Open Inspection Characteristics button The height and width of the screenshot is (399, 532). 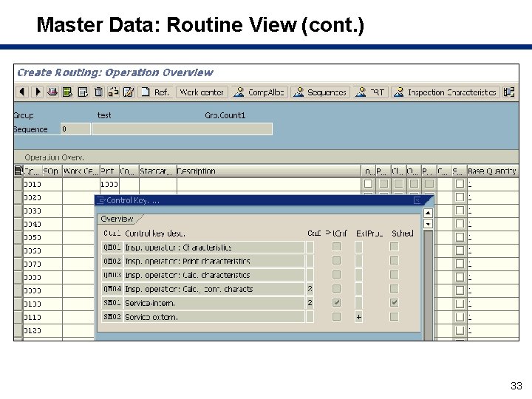pos(445,92)
